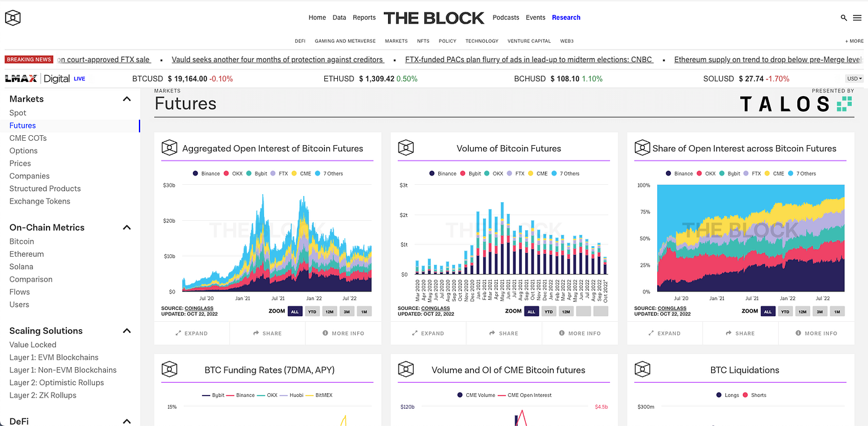The width and height of the screenshot is (868, 426).
Task: Open More Info for Share of Open Interest
Action: pos(817,334)
